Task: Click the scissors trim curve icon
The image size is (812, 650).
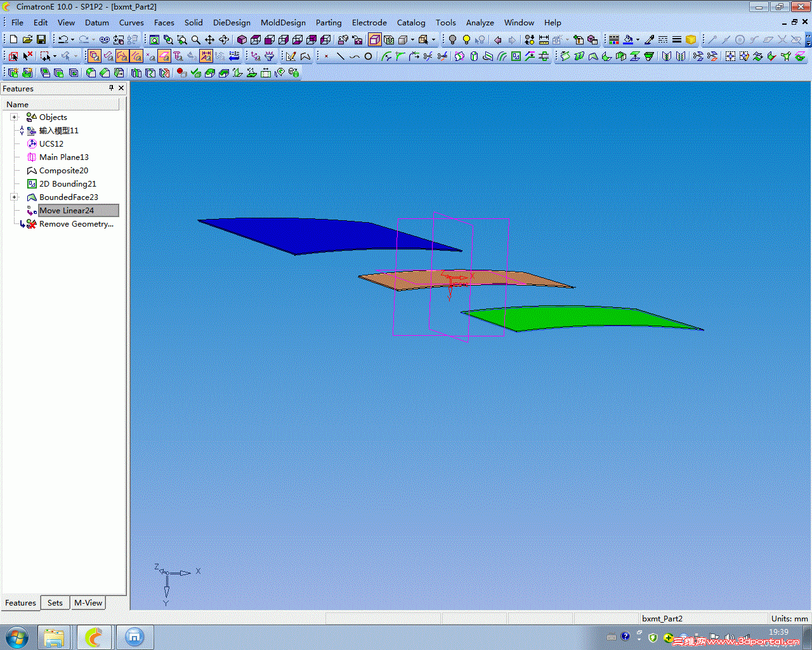Action: coord(428,56)
